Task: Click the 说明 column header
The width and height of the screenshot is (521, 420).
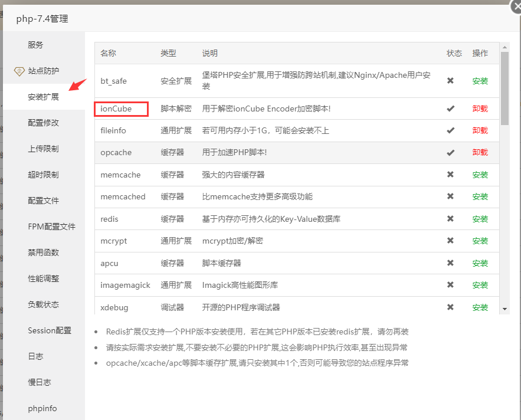Action: [x=210, y=53]
